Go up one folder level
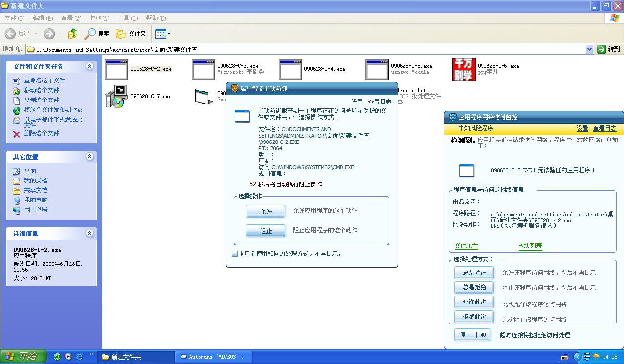Screen dimensions: 624x364 [x=73, y=34]
